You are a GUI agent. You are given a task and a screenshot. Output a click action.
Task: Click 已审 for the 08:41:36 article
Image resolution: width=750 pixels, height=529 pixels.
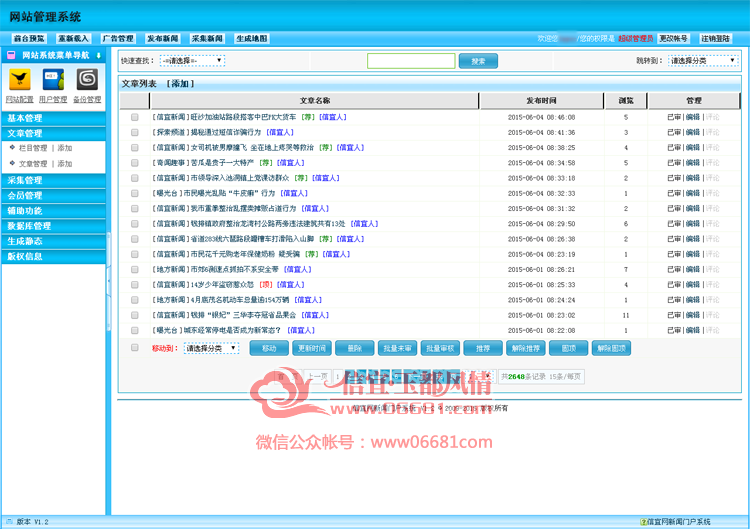(x=674, y=132)
